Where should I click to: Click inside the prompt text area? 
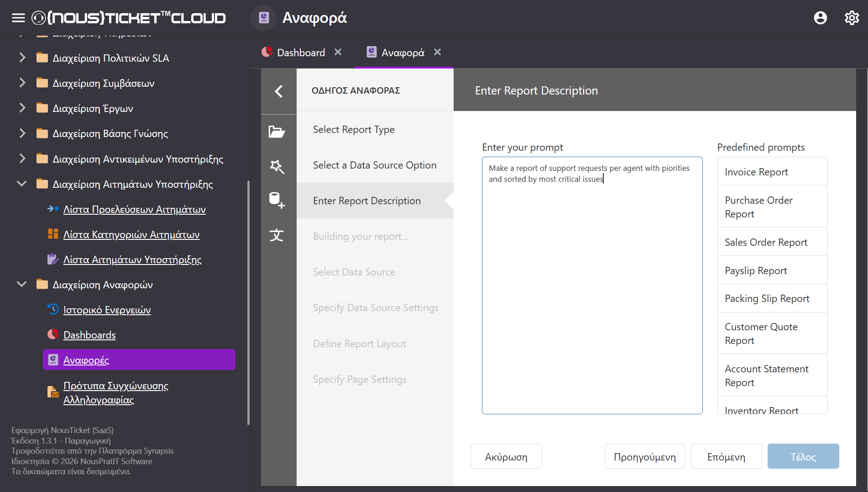(592, 286)
